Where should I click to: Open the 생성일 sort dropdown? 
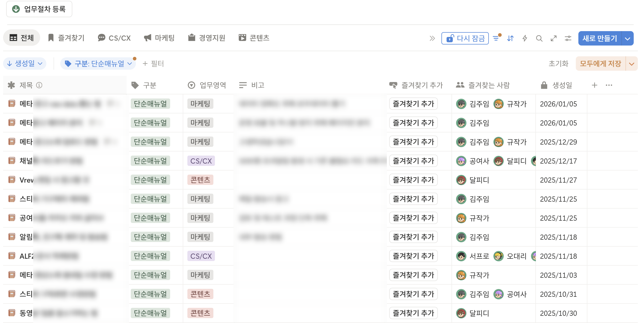(x=25, y=63)
